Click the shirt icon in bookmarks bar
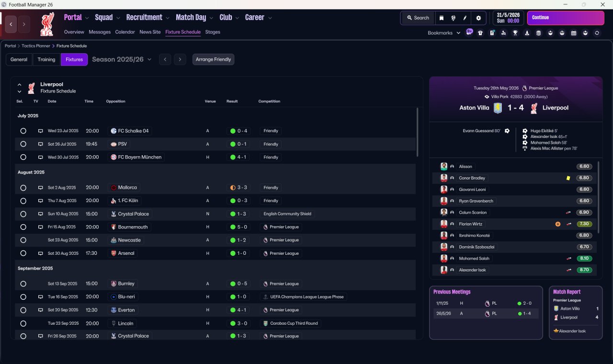This screenshot has height=364, width=613. pyautogui.click(x=480, y=33)
